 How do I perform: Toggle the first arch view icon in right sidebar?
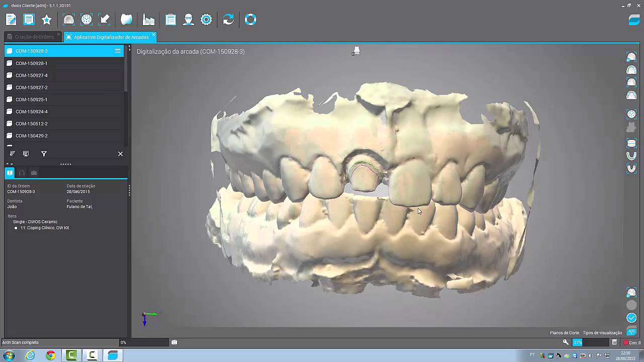pyautogui.click(x=631, y=57)
